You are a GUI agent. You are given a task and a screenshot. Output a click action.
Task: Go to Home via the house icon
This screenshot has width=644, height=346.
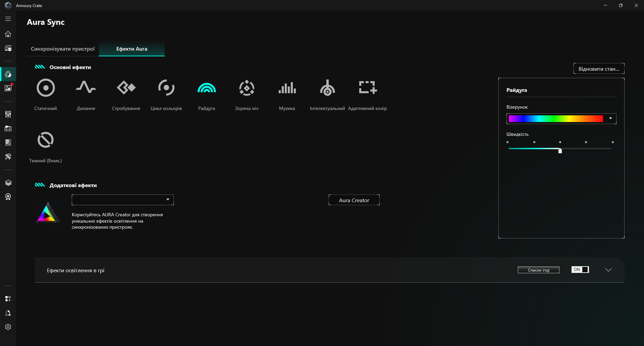8,34
